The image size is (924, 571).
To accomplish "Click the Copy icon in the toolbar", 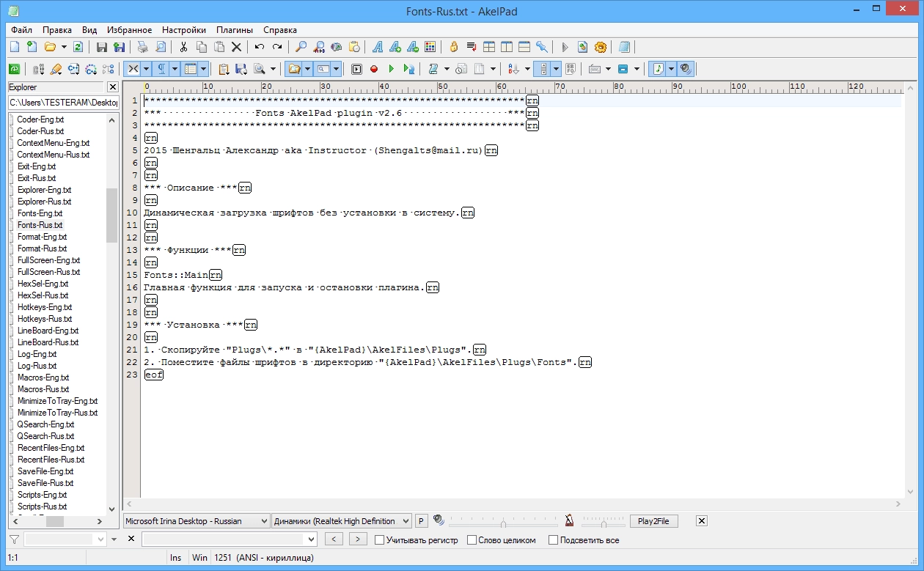I will [x=201, y=47].
